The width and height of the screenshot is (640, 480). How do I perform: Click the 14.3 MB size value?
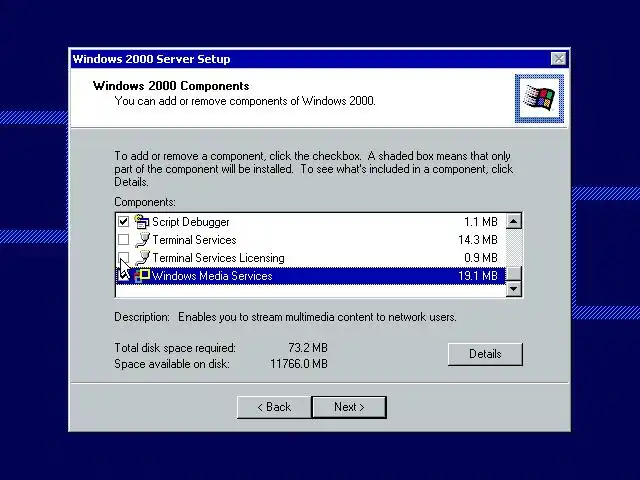478,240
